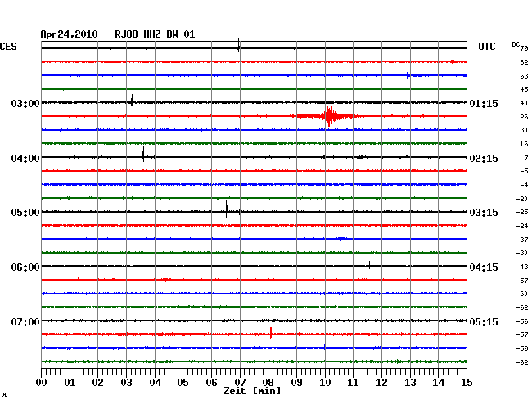Click the blue burst near minute 13 on third trace
This screenshot has width=532, height=404.
415,75
